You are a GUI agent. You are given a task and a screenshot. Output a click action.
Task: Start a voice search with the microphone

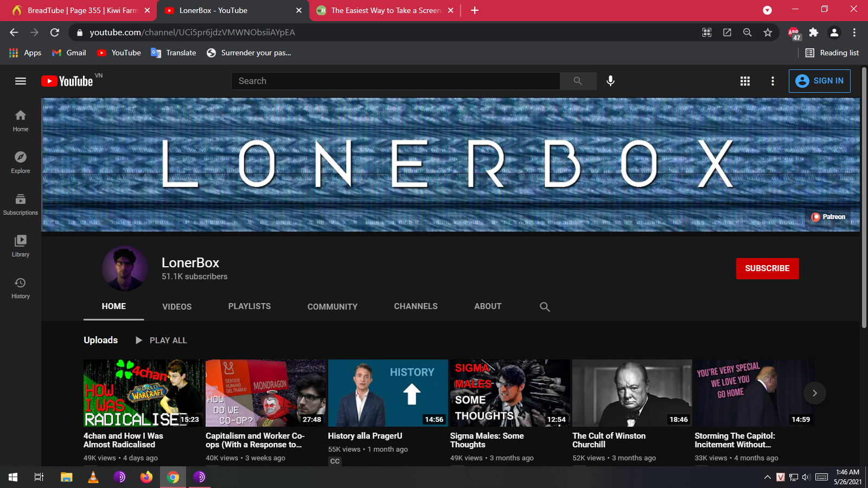click(610, 81)
